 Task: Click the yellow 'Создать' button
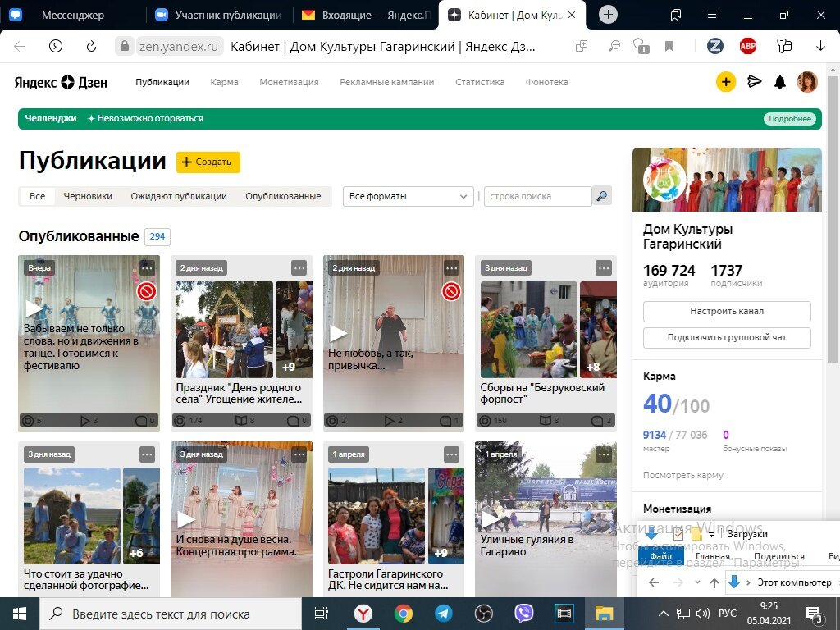208,162
